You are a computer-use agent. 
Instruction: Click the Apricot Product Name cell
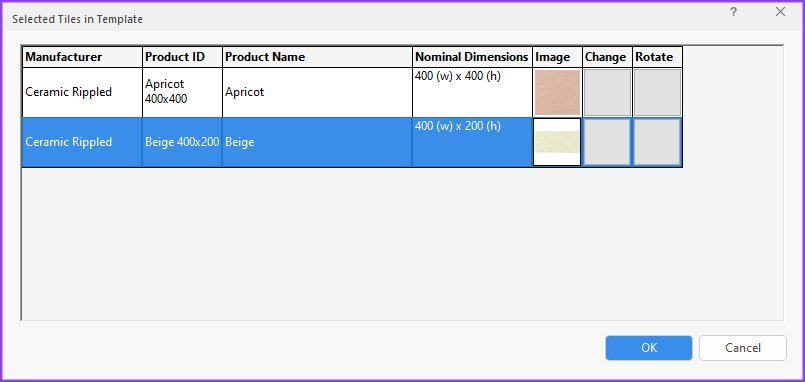pyautogui.click(x=317, y=92)
